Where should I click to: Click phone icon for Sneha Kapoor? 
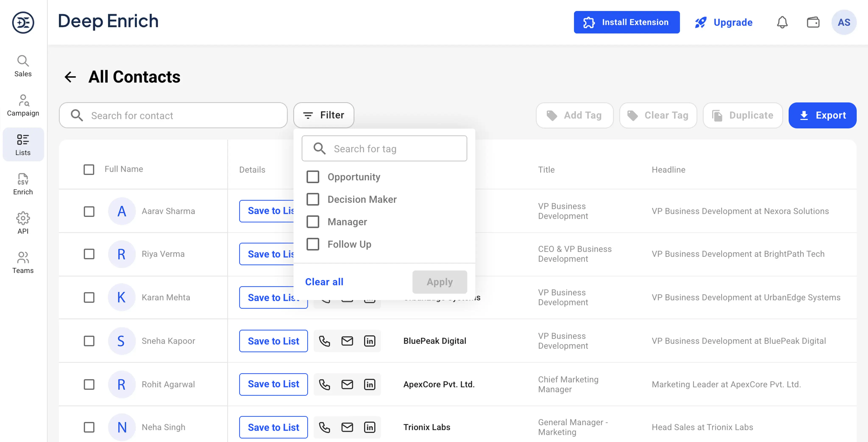click(x=324, y=341)
